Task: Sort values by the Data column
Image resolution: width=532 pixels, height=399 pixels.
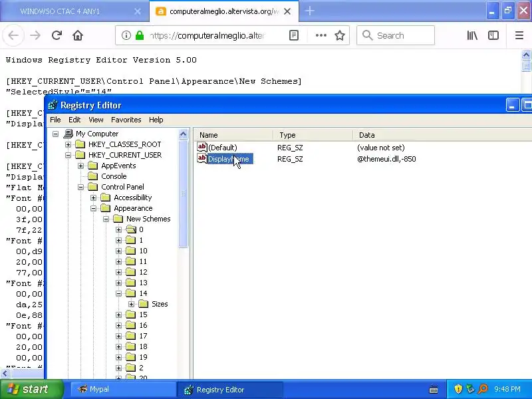Action: pyautogui.click(x=442, y=135)
